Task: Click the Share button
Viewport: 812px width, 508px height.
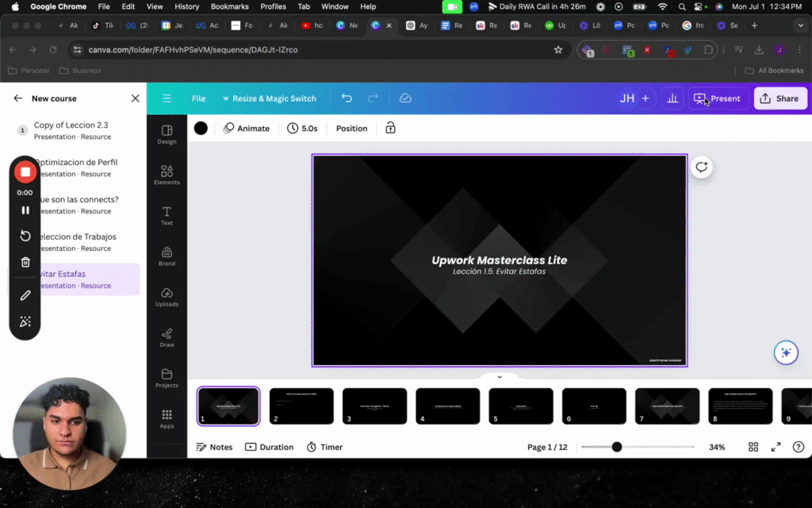Action: click(x=779, y=98)
